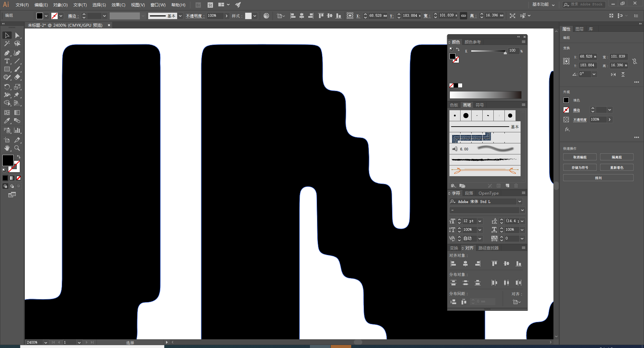This screenshot has height=348, width=644.
Task: Select the Rectangle tool
Action: point(7,69)
